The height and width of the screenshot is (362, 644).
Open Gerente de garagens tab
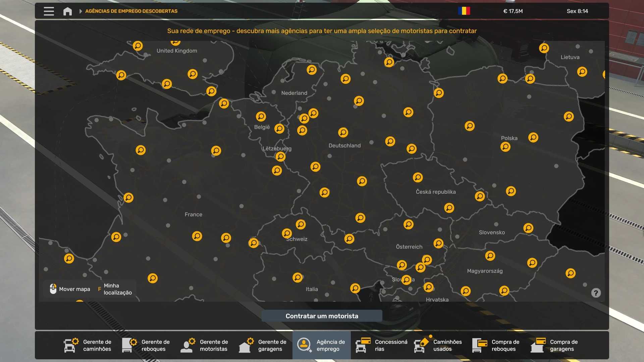pyautogui.click(x=263, y=345)
